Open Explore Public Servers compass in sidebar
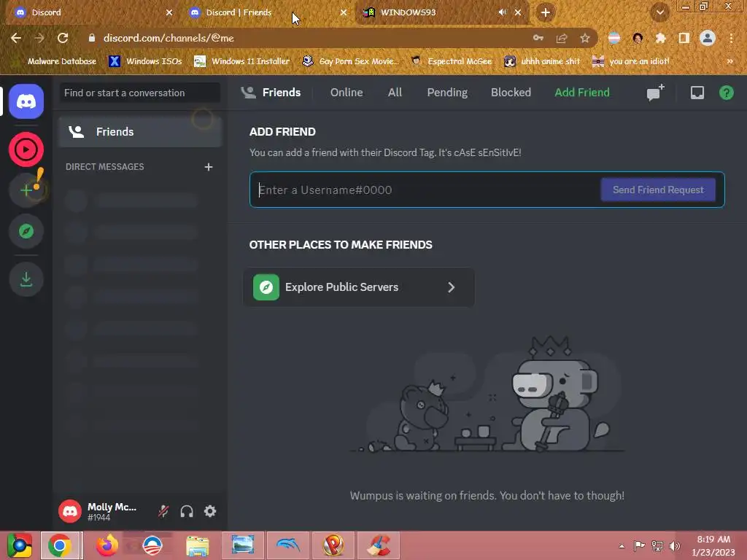This screenshot has height=560, width=747. pos(26,231)
